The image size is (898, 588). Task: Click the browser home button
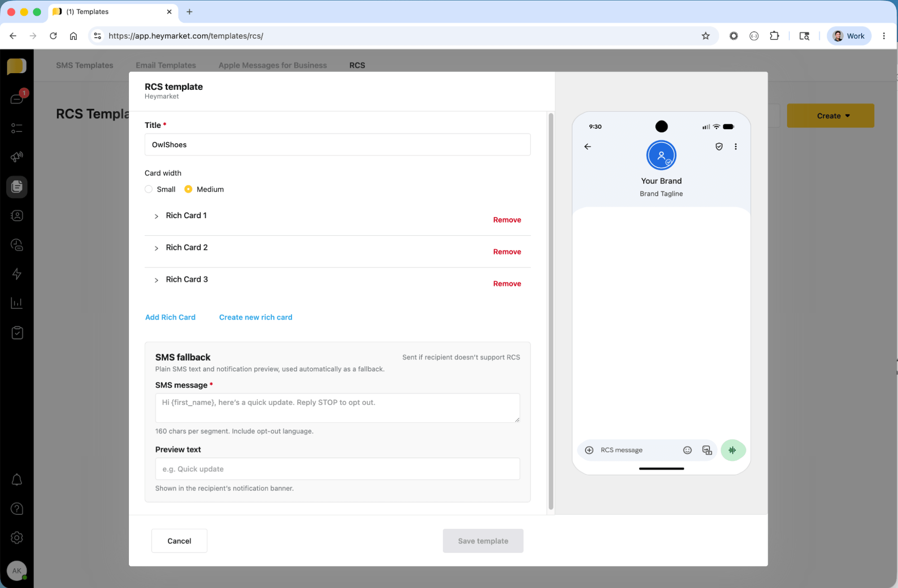point(73,36)
